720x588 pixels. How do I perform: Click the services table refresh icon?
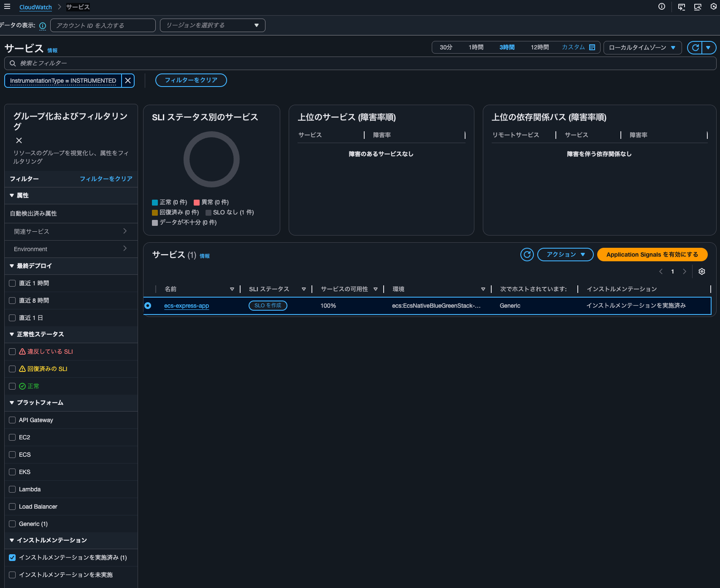click(527, 255)
